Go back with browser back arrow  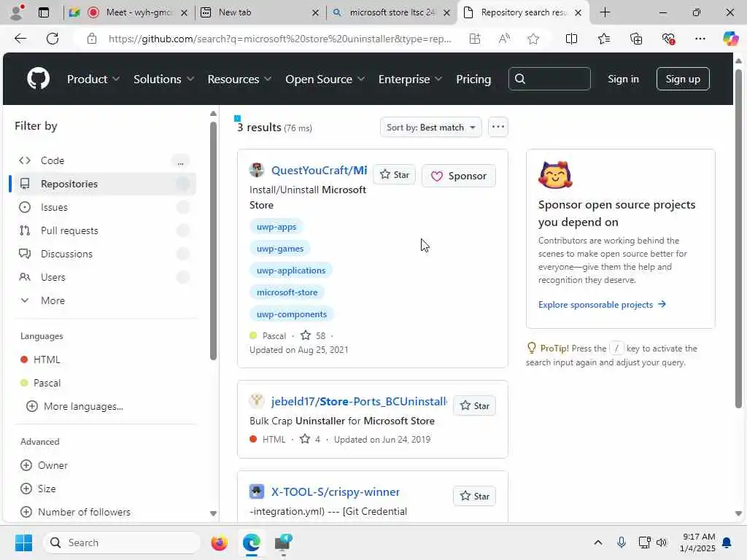tap(20, 39)
